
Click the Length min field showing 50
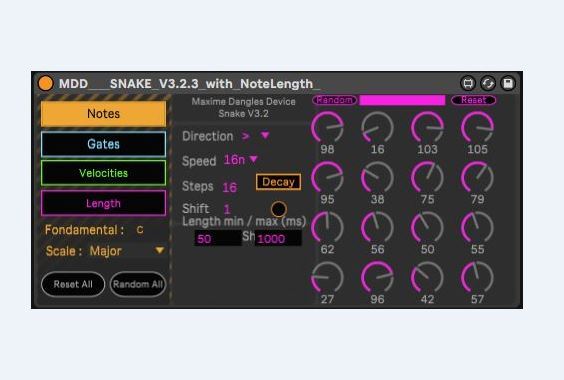[218, 239]
